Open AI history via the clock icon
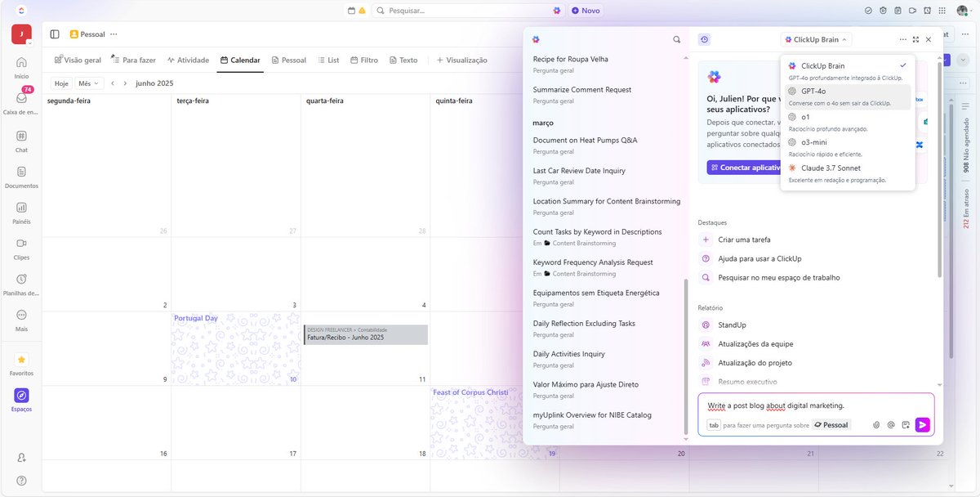The image size is (980, 497). 703,38
